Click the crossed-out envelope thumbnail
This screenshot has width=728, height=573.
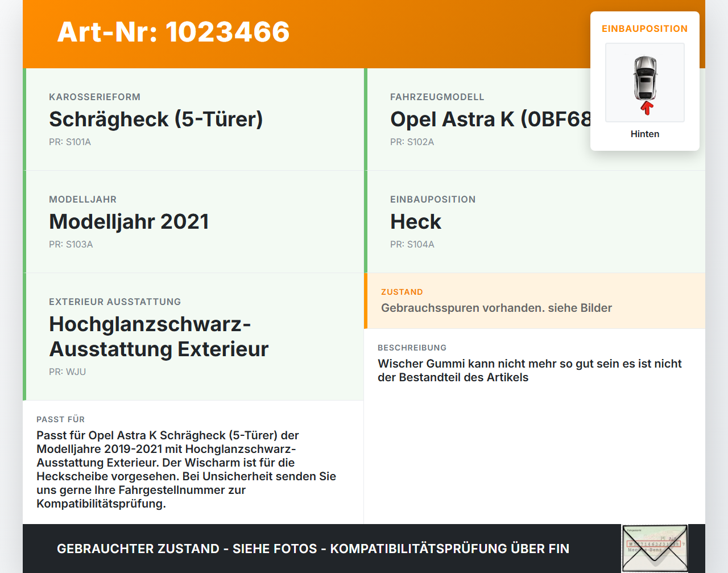pyautogui.click(x=655, y=549)
